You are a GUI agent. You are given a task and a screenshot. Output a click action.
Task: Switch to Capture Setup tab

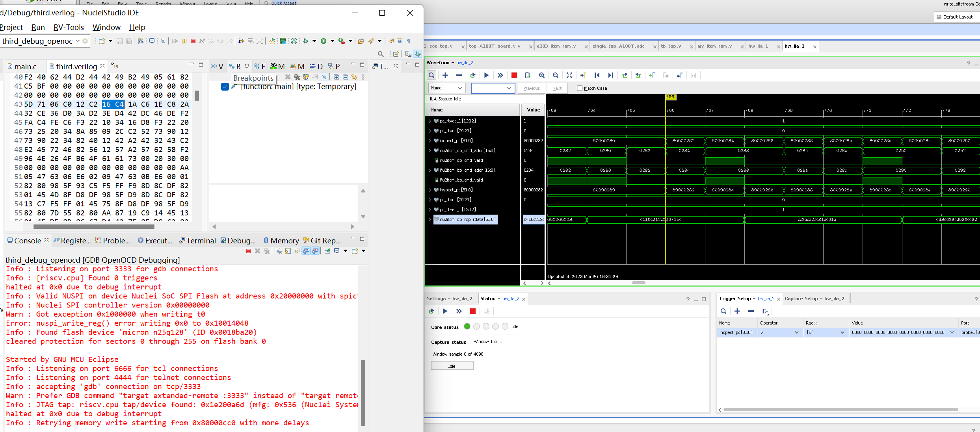[x=814, y=299]
